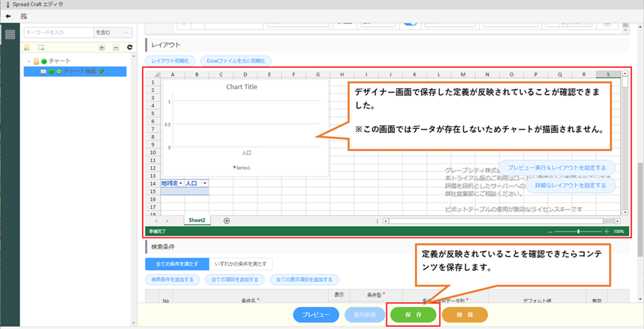Click the back arrow icon in the toolbar
Image resolution: width=644 pixels, height=329 pixels.
[8, 16]
